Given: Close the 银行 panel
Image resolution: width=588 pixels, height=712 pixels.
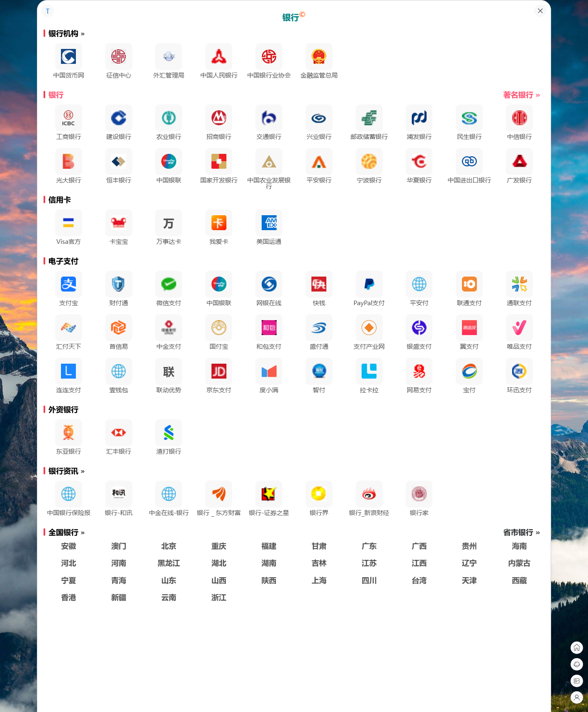Looking at the screenshot, I should tap(540, 11).
